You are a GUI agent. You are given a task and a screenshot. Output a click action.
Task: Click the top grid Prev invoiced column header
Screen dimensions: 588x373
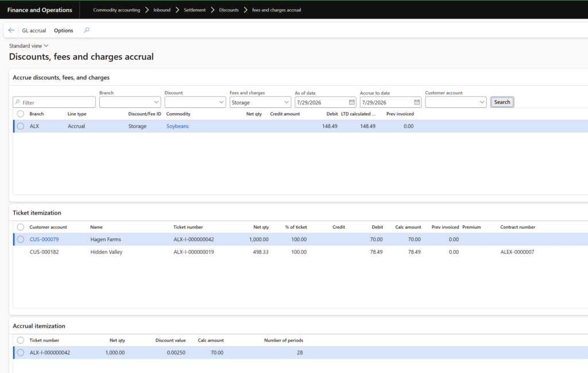pyautogui.click(x=400, y=114)
